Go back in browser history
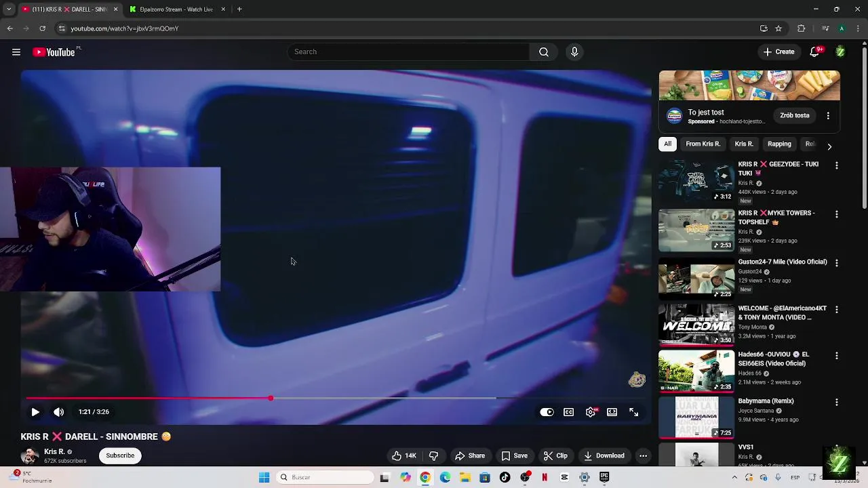Viewport: 868px width, 488px height. click(x=9, y=28)
